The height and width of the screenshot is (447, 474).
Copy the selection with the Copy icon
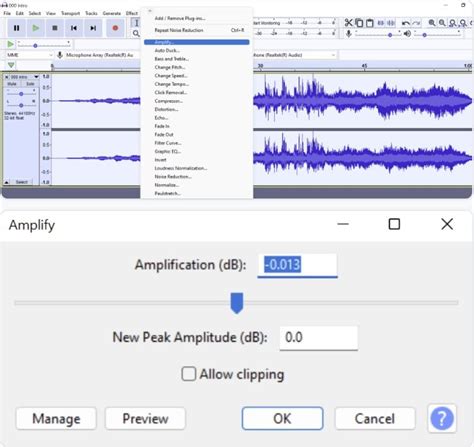point(359,23)
